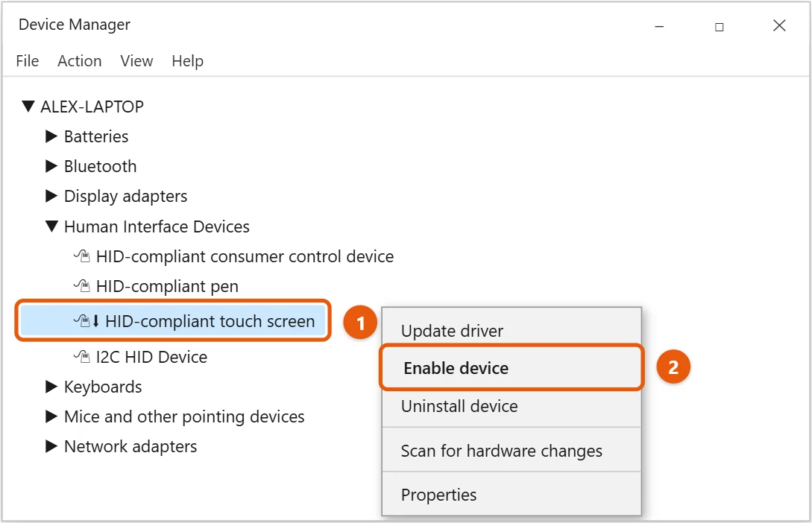Click the disabled touch screen device icon
Screen dimensions: 812x523
(86, 321)
